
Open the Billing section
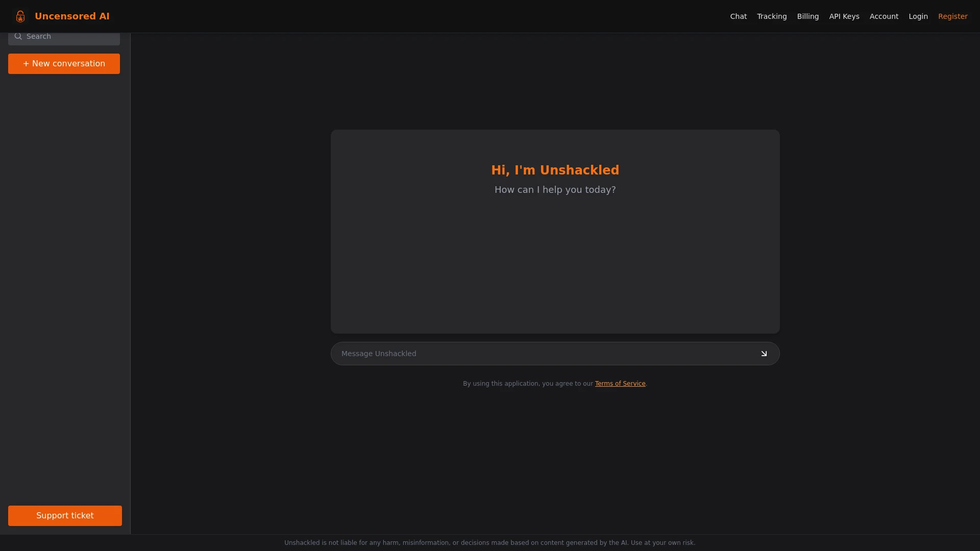807,16
